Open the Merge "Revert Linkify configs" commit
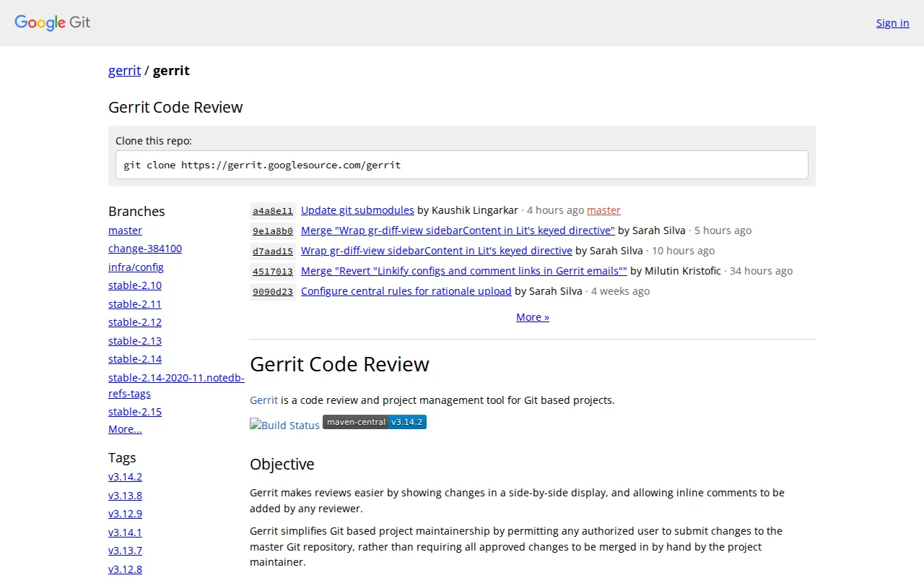This screenshot has height=578, width=924. (464, 270)
